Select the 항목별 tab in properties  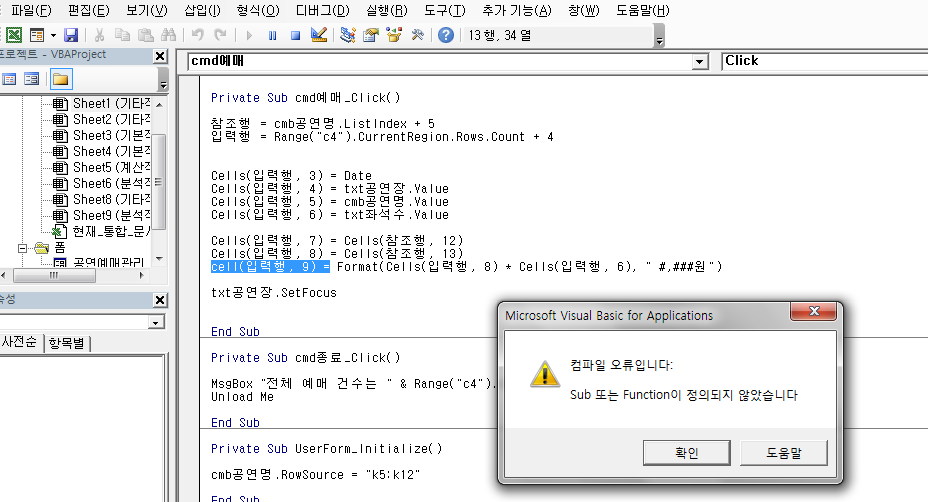(66, 343)
